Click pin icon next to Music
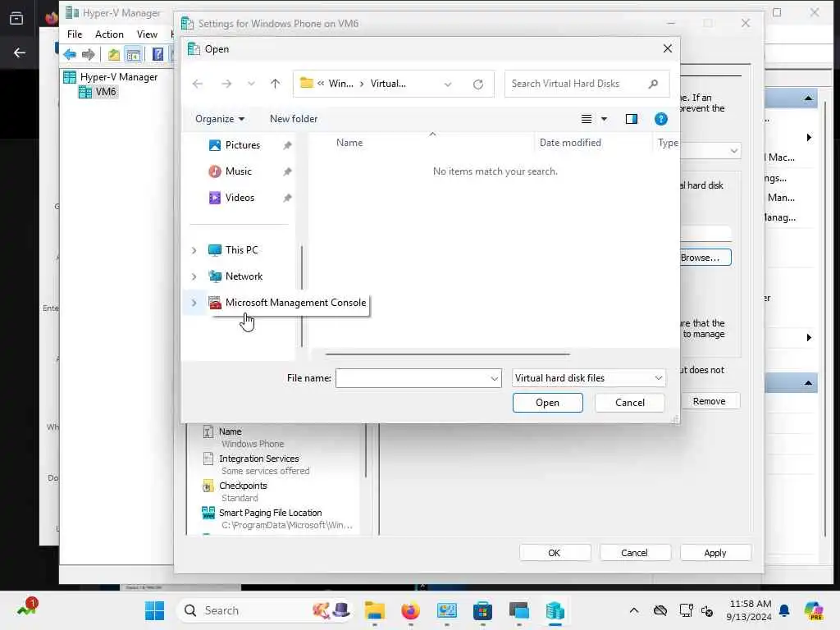 [x=287, y=171]
